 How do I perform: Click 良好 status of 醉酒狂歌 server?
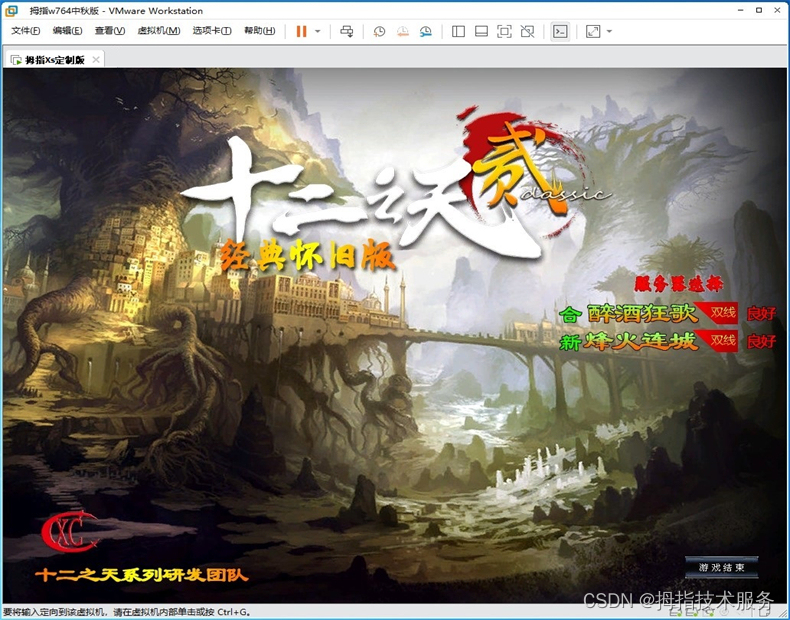click(x=761, y=313)
